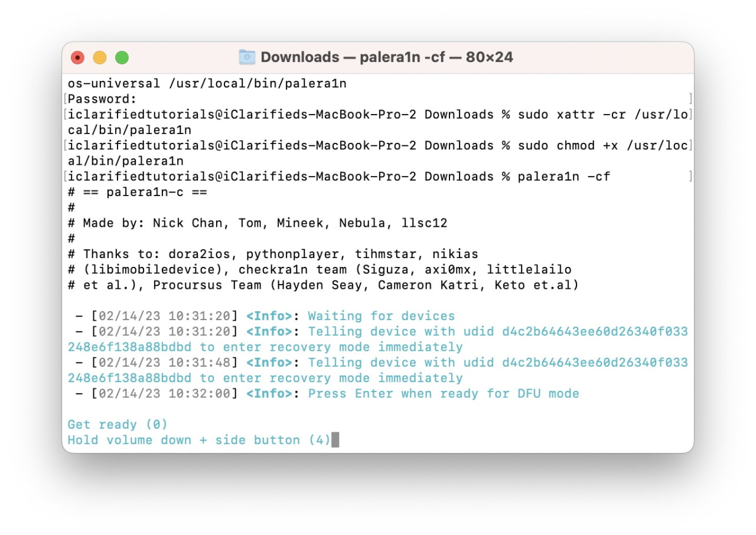Select the blinking terminal cursor block

pos(334,439)
